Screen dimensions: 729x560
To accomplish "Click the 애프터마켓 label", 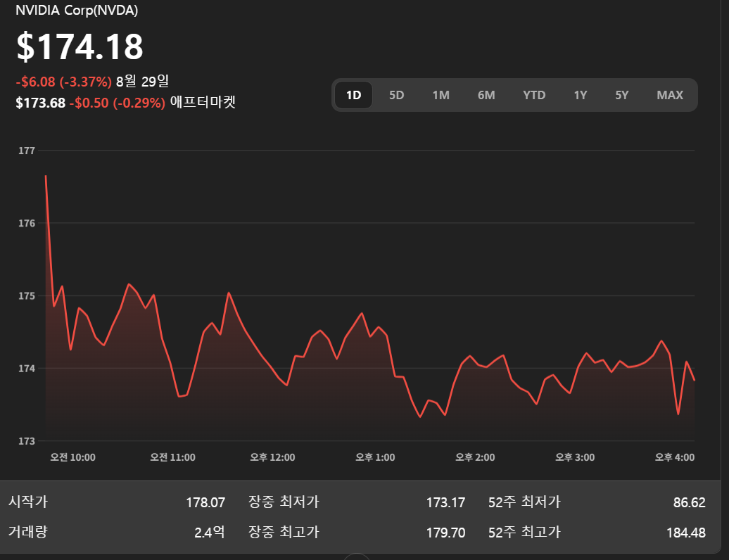I will 203,102.
